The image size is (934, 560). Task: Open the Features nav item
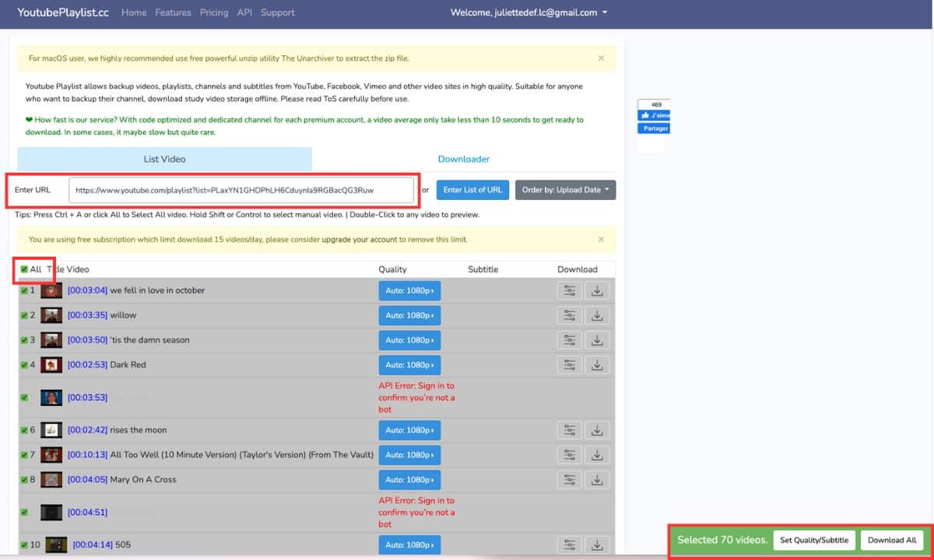click(x=173, y=12)
